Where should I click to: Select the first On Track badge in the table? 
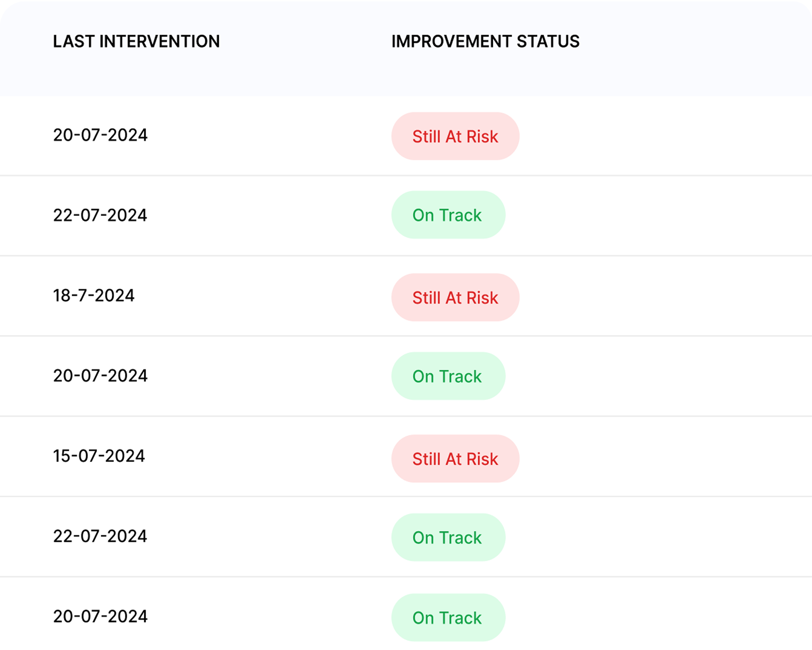tap(448, 215)
